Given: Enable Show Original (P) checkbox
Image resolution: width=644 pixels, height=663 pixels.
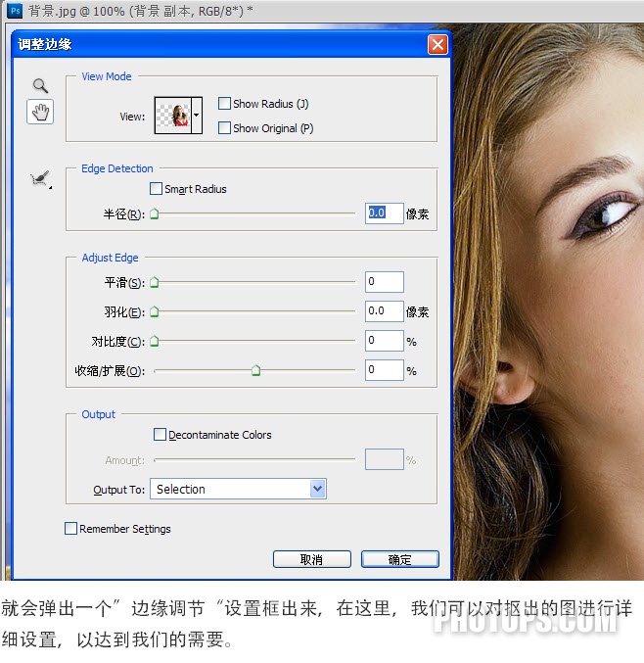Looking at the screenshot, I should 224,127.
